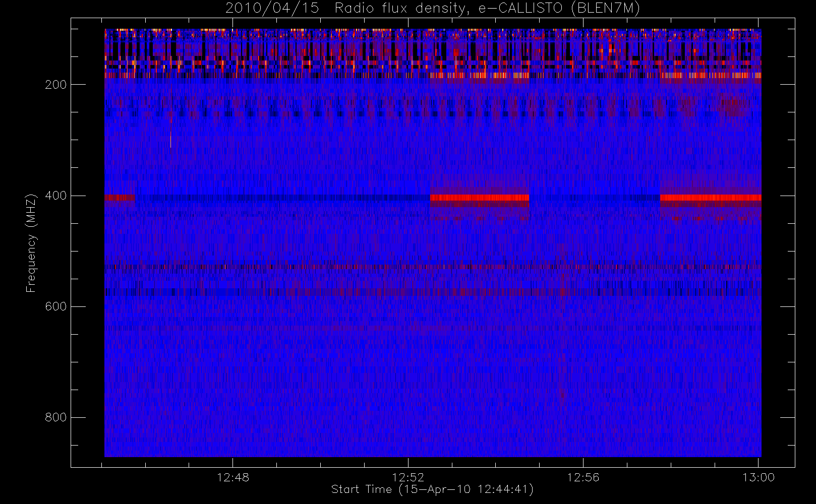Click the 12:56 time tick label

click(583, 477)
